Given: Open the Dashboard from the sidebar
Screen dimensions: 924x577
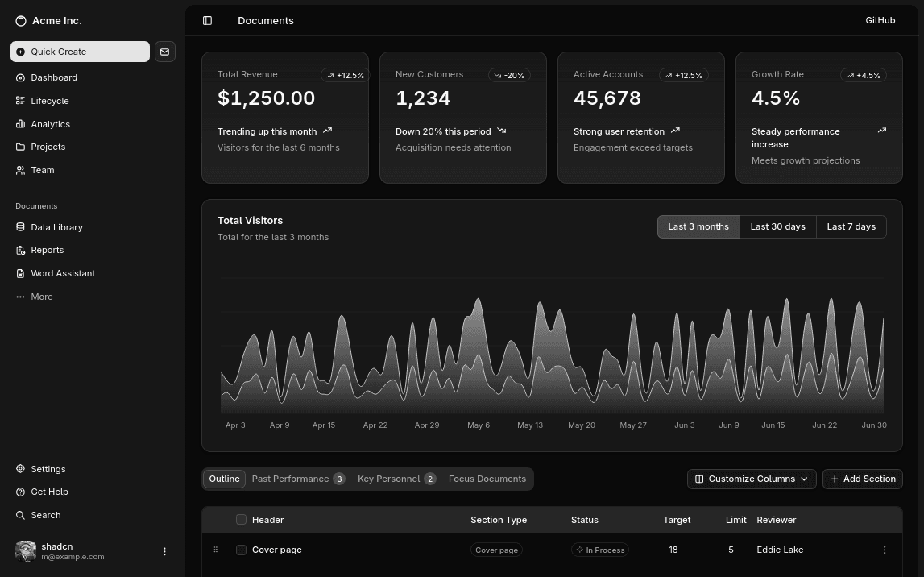Looking at the screenshot, I should [54, 77].
